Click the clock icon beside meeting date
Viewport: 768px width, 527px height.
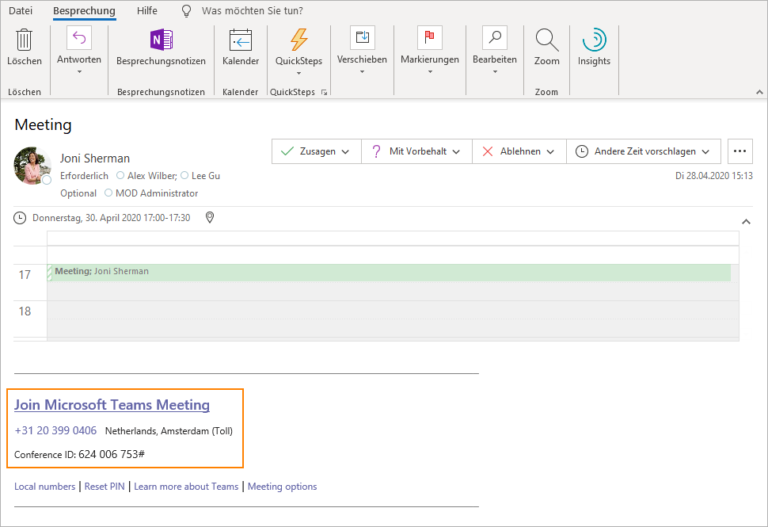(x=20, y=218)
